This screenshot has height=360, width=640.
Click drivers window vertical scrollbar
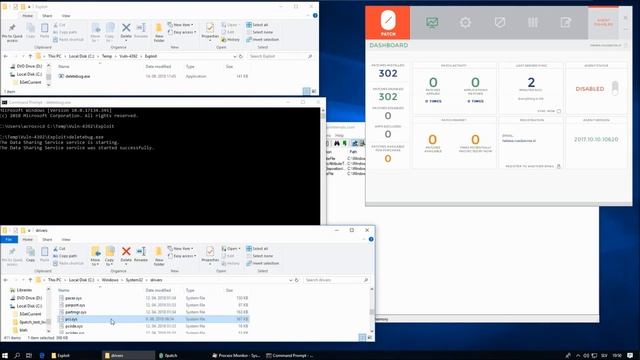click(x=372, y=310)
